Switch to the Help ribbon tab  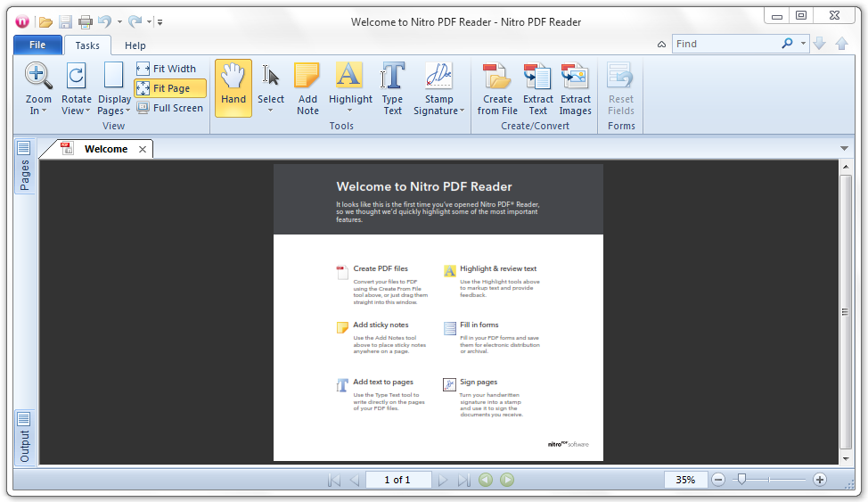135,45
